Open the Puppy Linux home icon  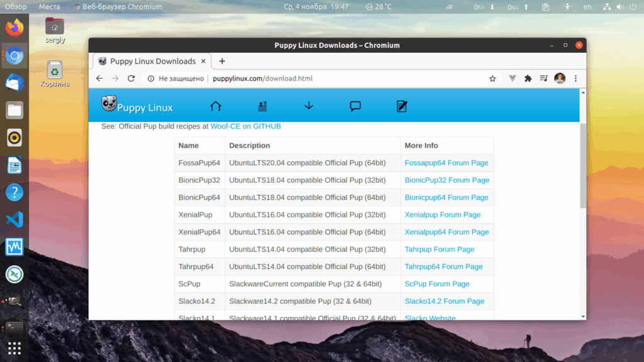[216, 106]
